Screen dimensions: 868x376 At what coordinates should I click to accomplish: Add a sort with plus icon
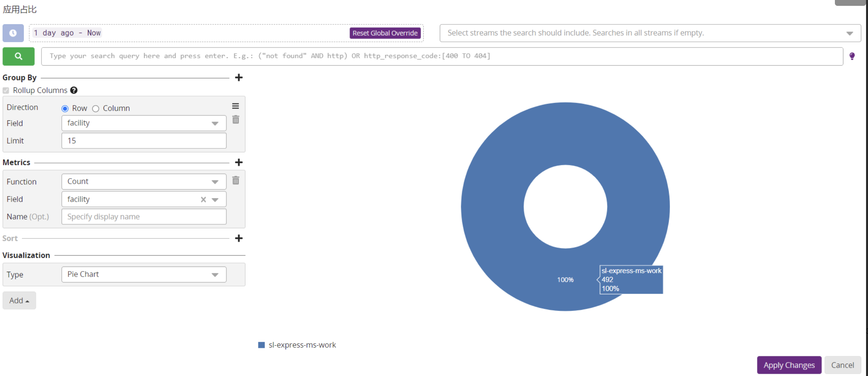239,238
